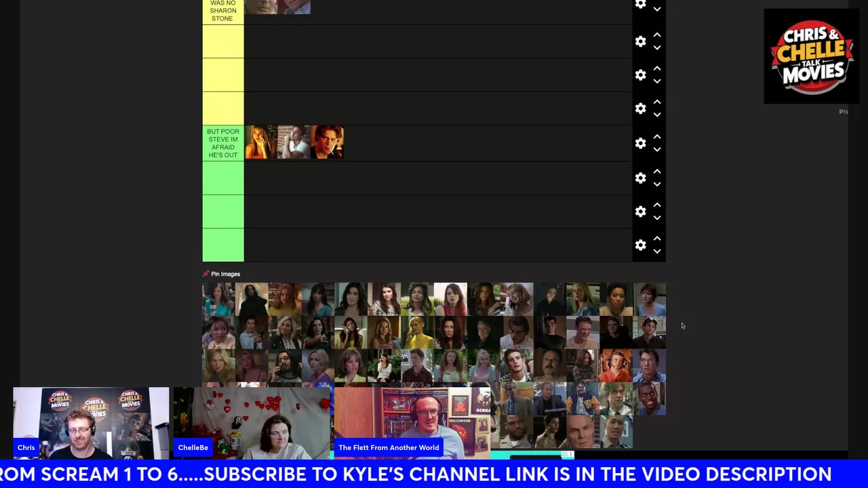Move first empty green tier up
Screen dimensions: 868x488
(x=657, y=171)
